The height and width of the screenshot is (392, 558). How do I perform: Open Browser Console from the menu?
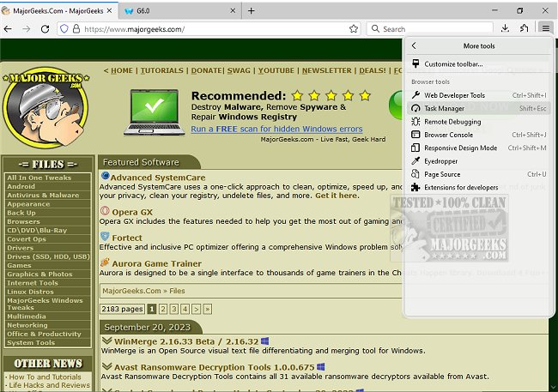click(479, 135)
